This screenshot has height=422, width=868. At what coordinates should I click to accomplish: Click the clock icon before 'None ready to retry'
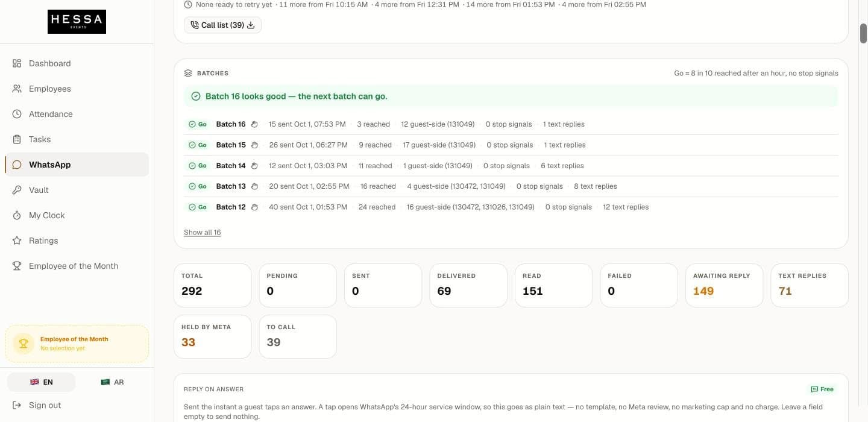[x=188, y=4]
